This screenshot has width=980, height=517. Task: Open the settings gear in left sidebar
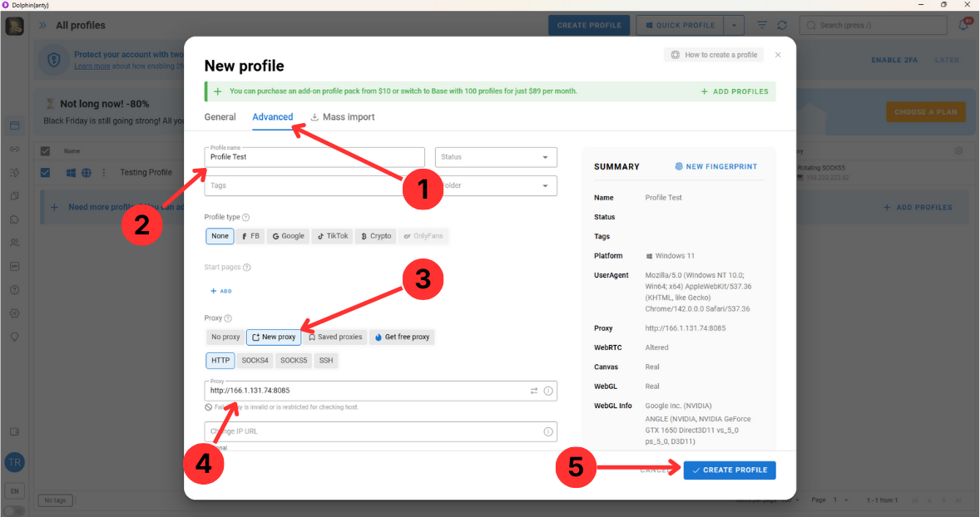click(14, 313)
